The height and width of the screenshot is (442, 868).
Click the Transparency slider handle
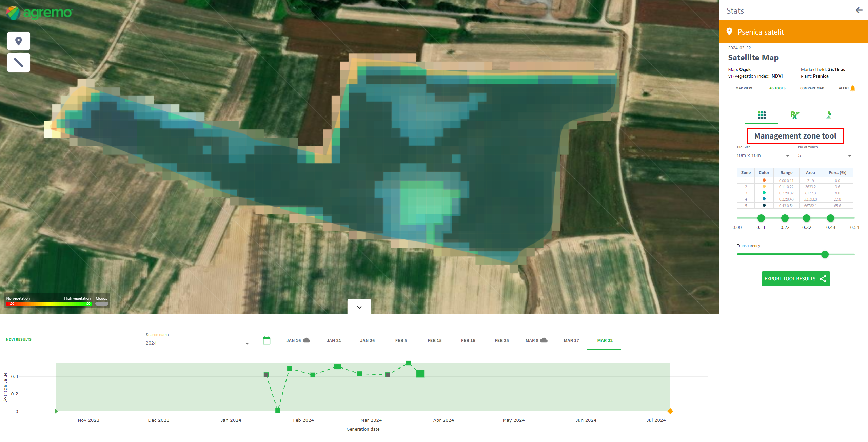825,254
